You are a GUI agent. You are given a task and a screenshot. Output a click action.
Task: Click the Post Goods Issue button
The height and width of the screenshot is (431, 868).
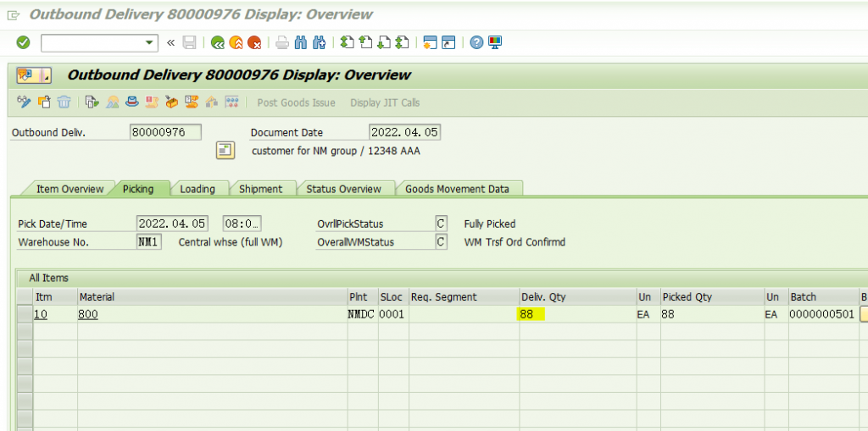tap(296, 103)
